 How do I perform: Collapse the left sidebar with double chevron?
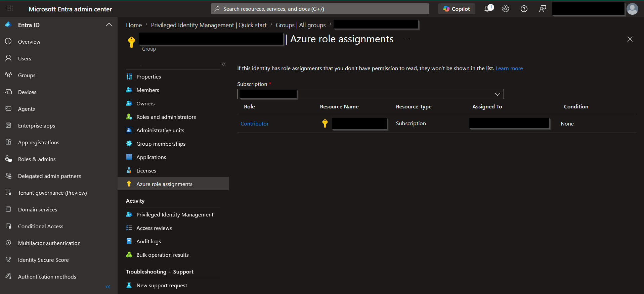[108, 287]
